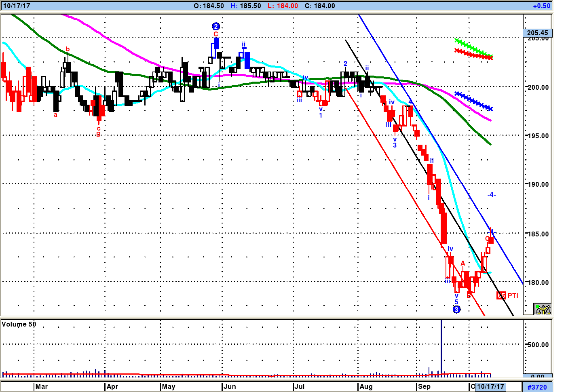Click the Sep label on the time axis

[x=424, y=386]
